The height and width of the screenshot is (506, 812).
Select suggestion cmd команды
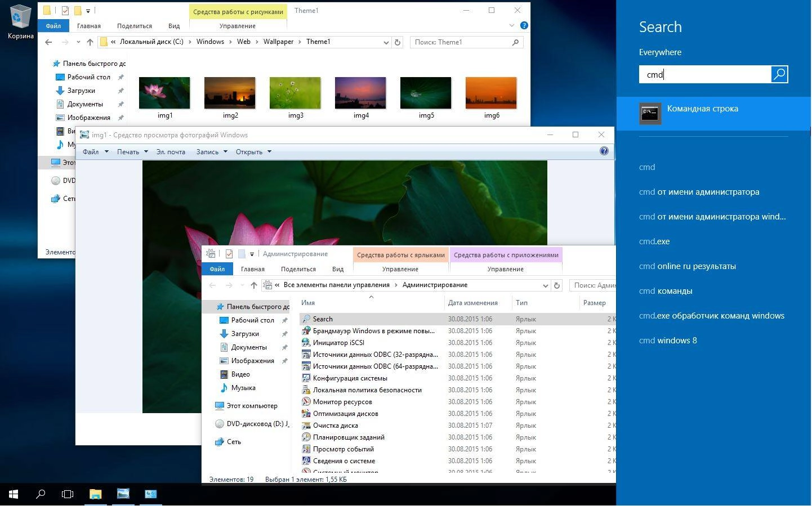click(x=666, y=291)
